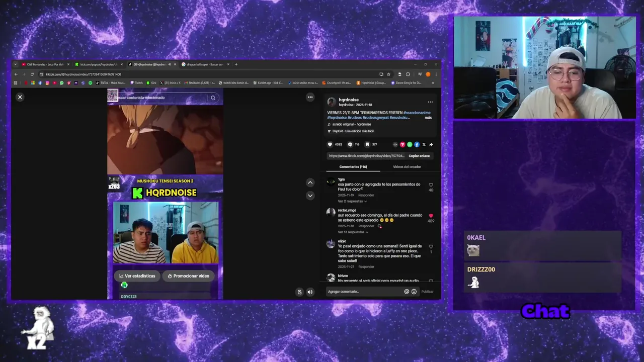Open a new browser tab
Viewport: 644px width, 362px height.
coord(236,64)
